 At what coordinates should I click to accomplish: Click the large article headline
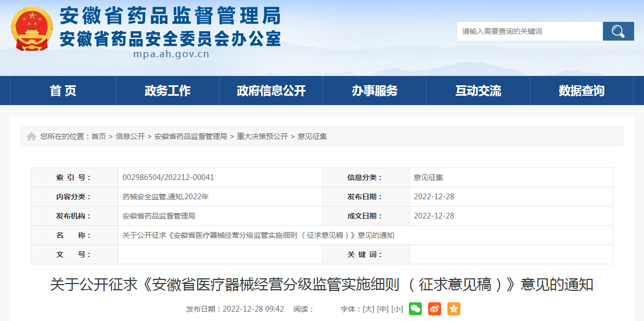click(x=321, y=285)
